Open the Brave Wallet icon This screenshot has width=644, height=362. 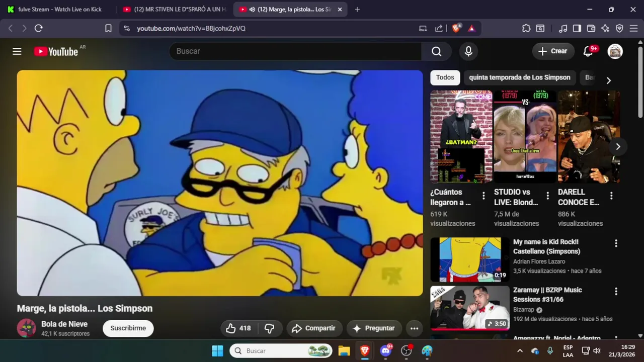click(591, 29)
